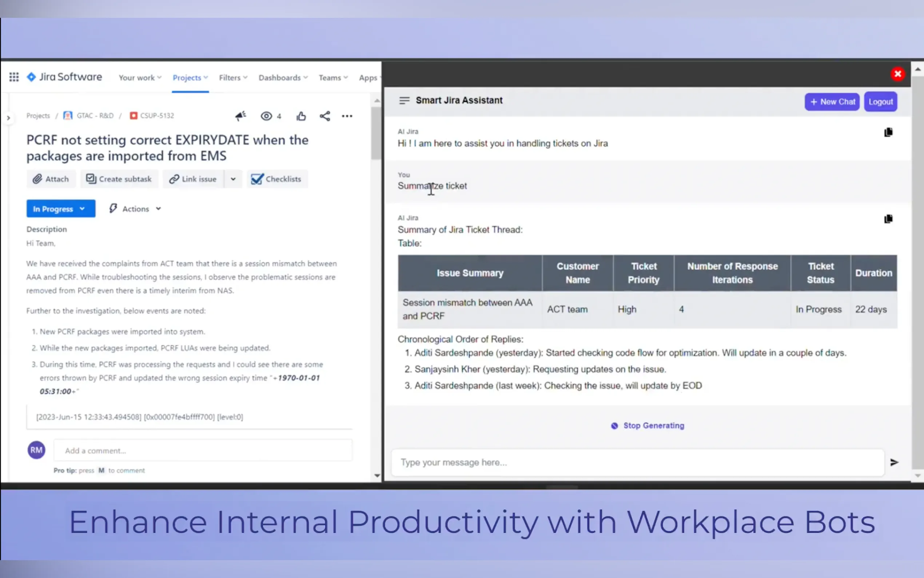Viewport: 924px width, 578px height.
Task: Open the three-dot more actions menu
Action: click(347, 116)
